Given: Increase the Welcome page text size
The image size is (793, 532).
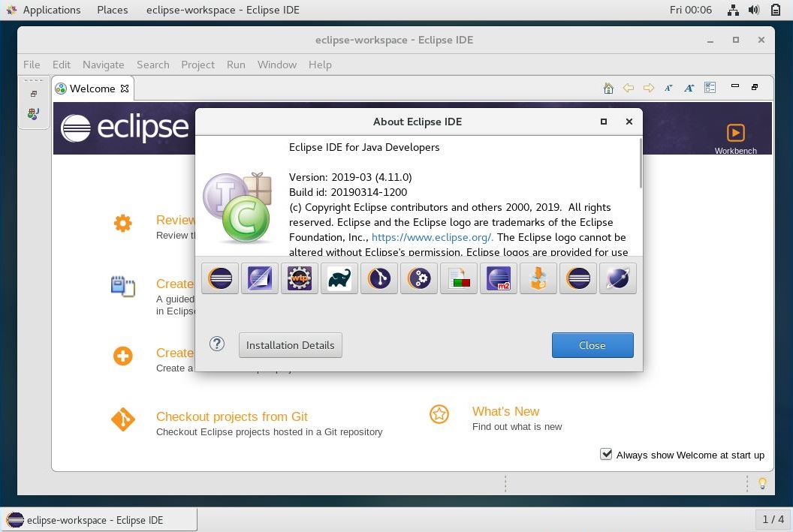Looking at the screenshot, I should [689, 88].
